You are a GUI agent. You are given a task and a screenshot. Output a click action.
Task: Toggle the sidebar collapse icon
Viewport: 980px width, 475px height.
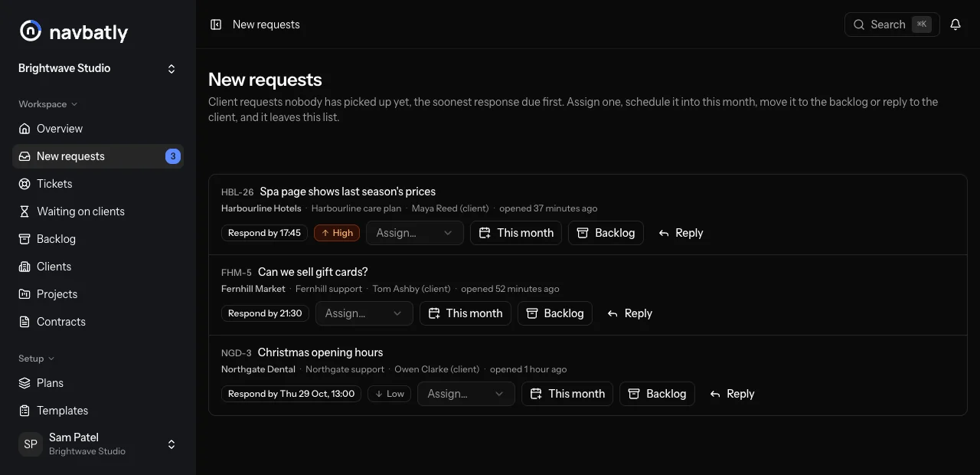pos(216,25)
